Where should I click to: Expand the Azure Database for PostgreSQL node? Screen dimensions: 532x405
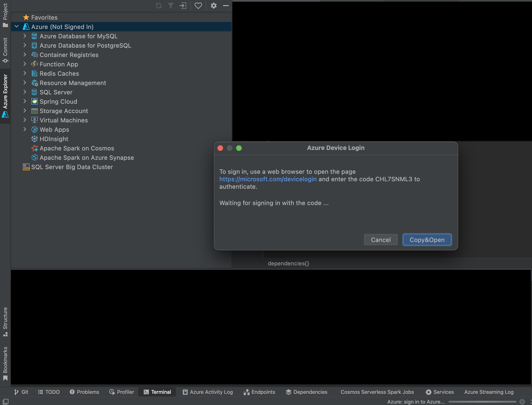(25, 45)
